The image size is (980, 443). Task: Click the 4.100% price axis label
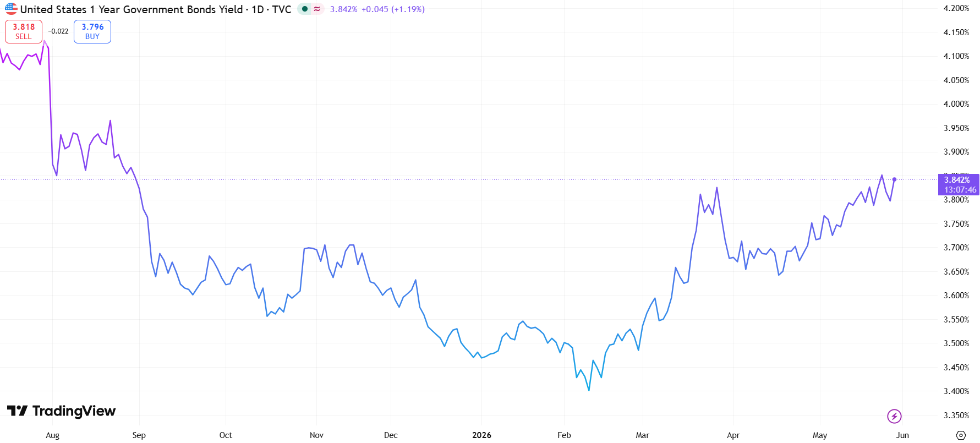956,56
